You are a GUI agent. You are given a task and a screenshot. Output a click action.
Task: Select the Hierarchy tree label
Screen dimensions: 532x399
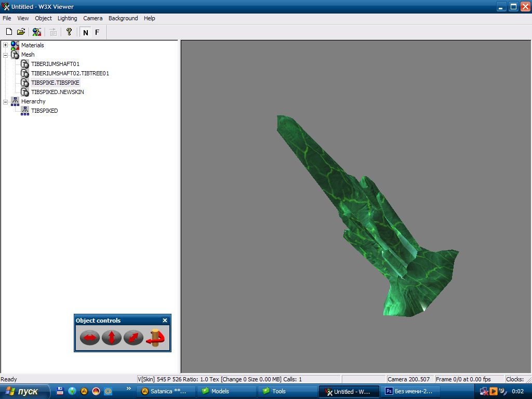(x=33, y=101)
